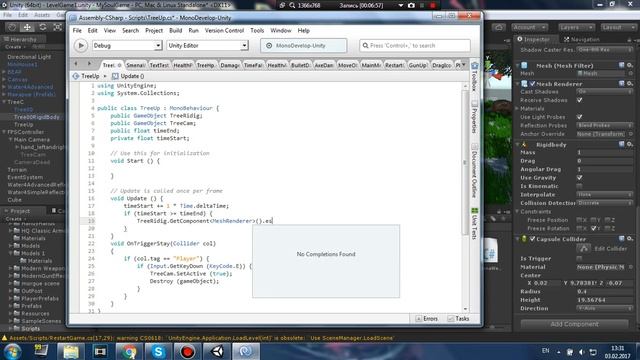Viewport: 640px width, 360px height.
Task: Open the Toolbox side panel
Action: coord(474,76)
